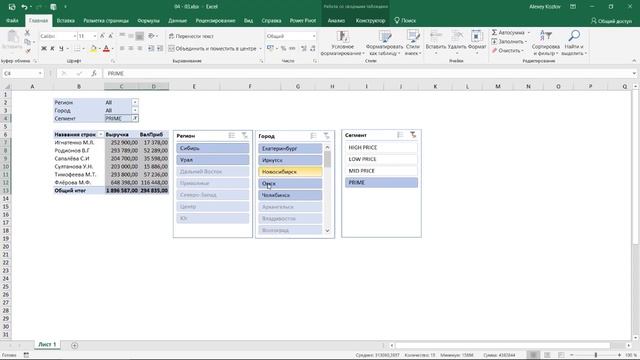640x360 pixels.
Task: Click the Undo arrow in the title bar
Action: (24, 7)
